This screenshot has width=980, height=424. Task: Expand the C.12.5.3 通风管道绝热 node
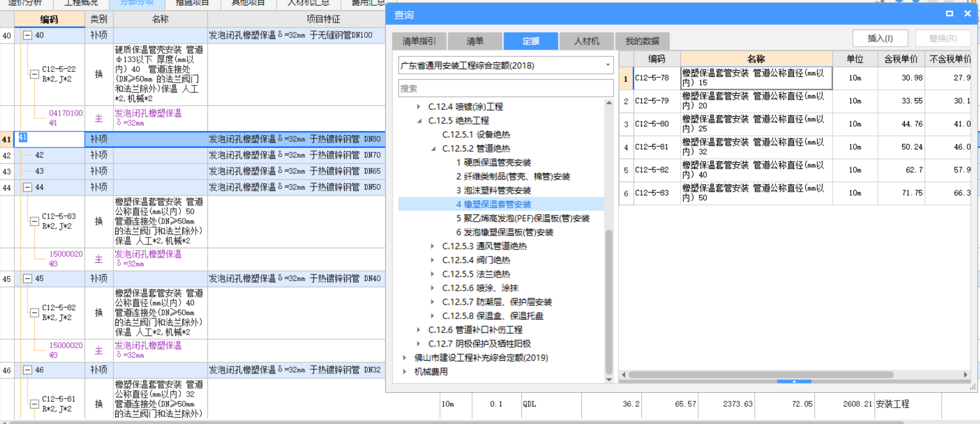tap(433, 246)
